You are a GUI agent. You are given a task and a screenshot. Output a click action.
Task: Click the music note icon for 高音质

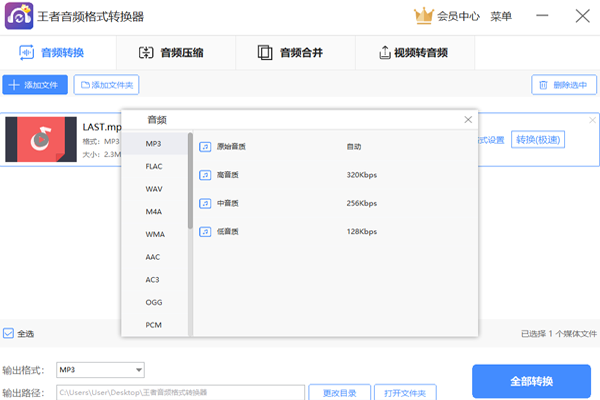tap(205, 175)
